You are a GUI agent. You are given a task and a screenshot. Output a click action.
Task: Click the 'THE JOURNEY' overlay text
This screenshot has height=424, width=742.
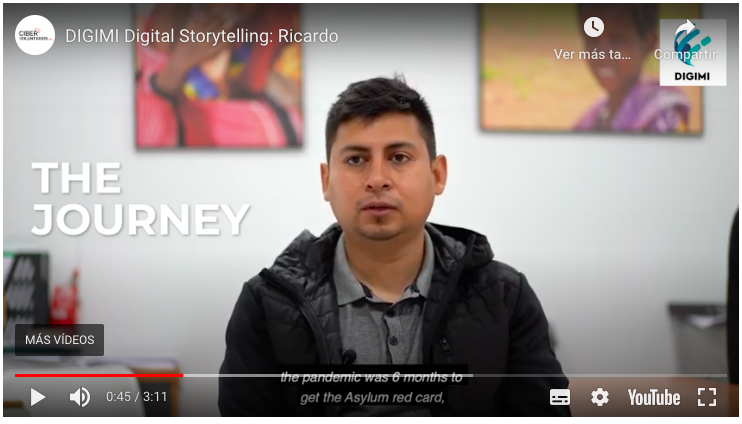pos(141,199)
